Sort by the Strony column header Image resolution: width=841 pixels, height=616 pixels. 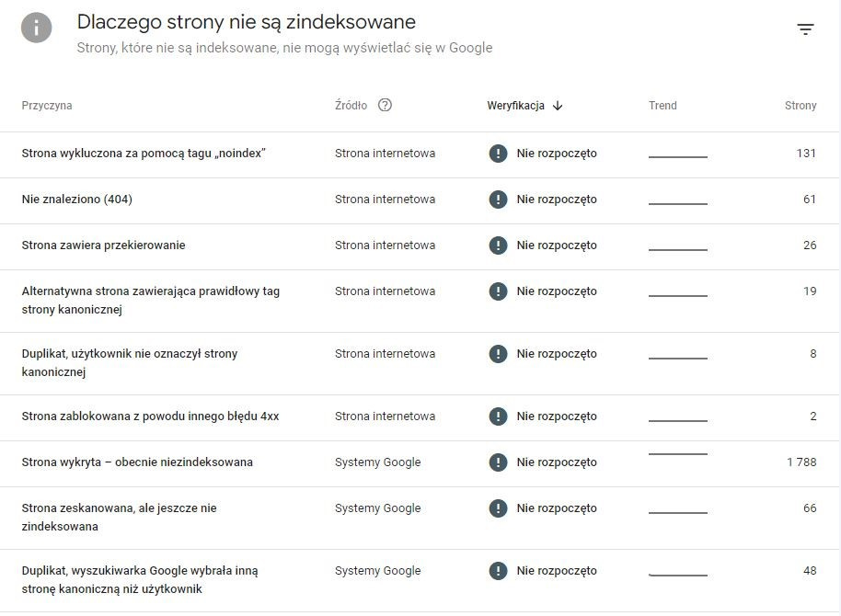[x=800, y=106]
